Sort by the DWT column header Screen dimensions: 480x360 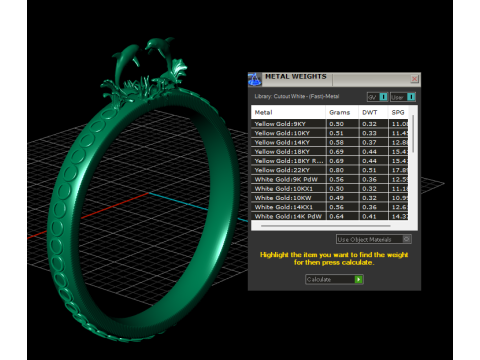coord(373,112)
